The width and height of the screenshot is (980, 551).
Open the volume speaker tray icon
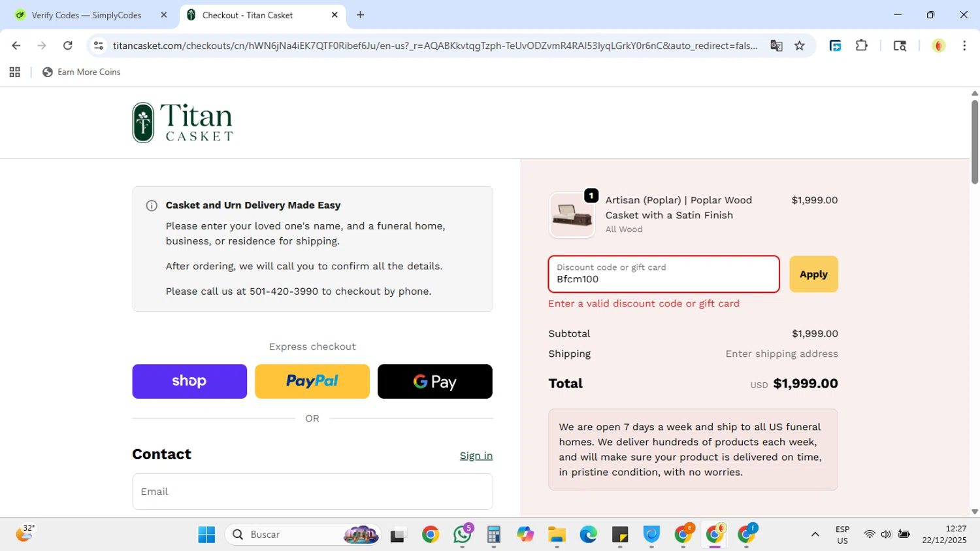886,535
